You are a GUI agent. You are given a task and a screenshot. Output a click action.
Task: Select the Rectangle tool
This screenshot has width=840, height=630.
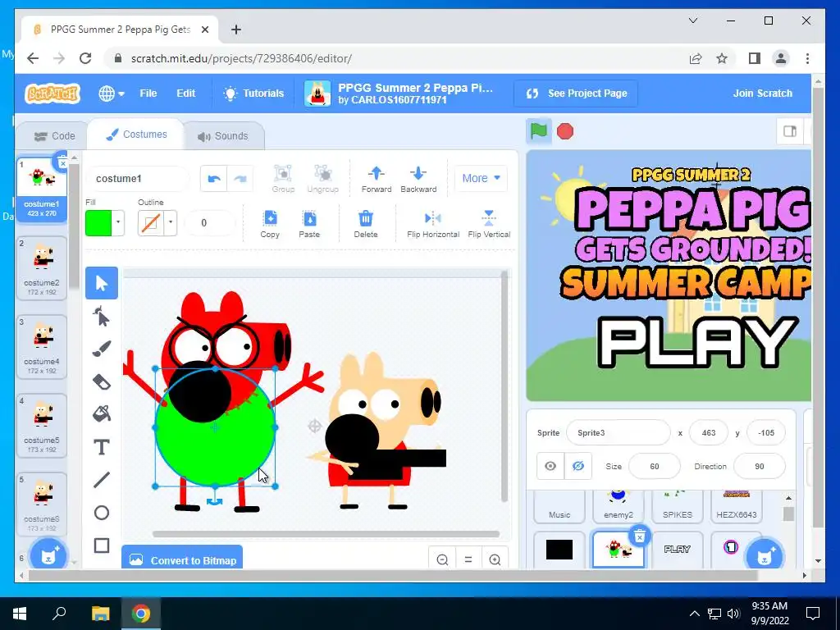tap(102, 546)
